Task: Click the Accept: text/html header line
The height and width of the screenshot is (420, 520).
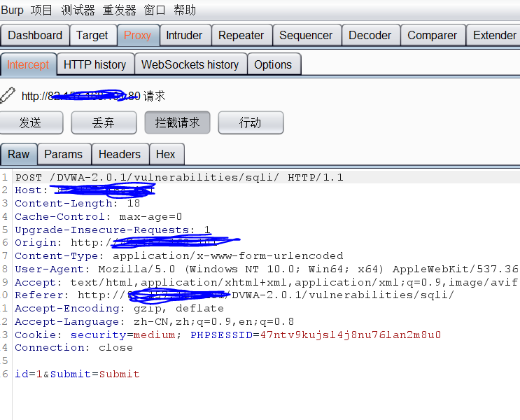Action: click(x=267, y=282)
